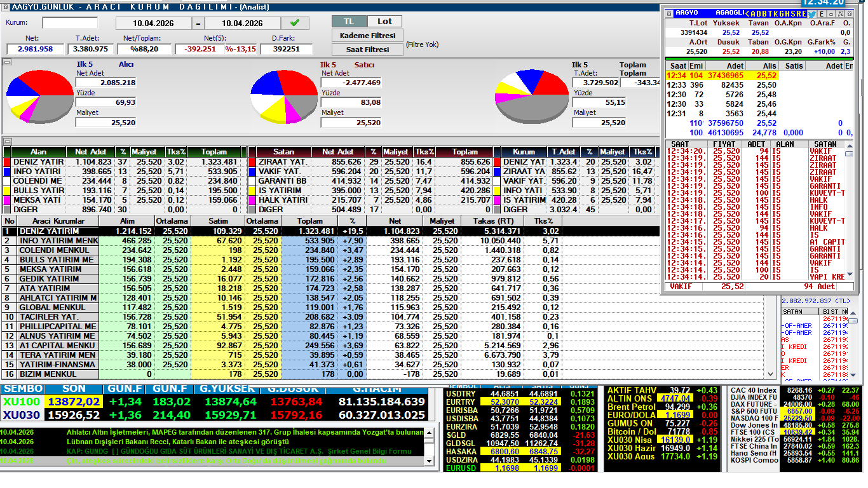
Task: Click the pop-out arrow icon in AAGYO panel
Action: click(x=840, y=13)
